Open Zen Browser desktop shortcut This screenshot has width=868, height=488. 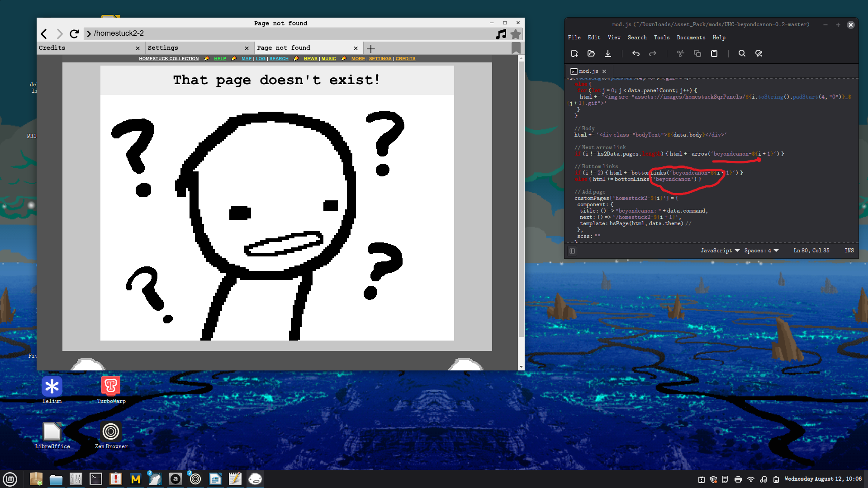click(x=111, y=435)
